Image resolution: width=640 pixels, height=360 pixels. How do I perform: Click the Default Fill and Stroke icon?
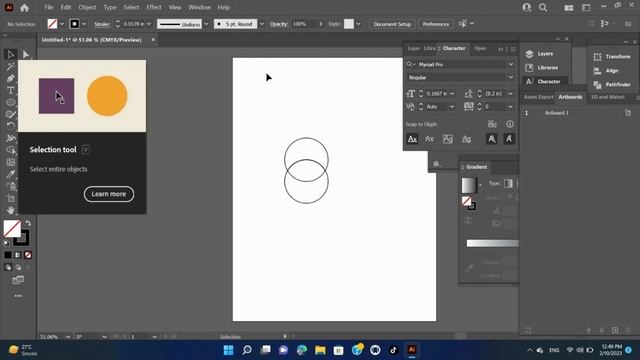pos(7,243)
